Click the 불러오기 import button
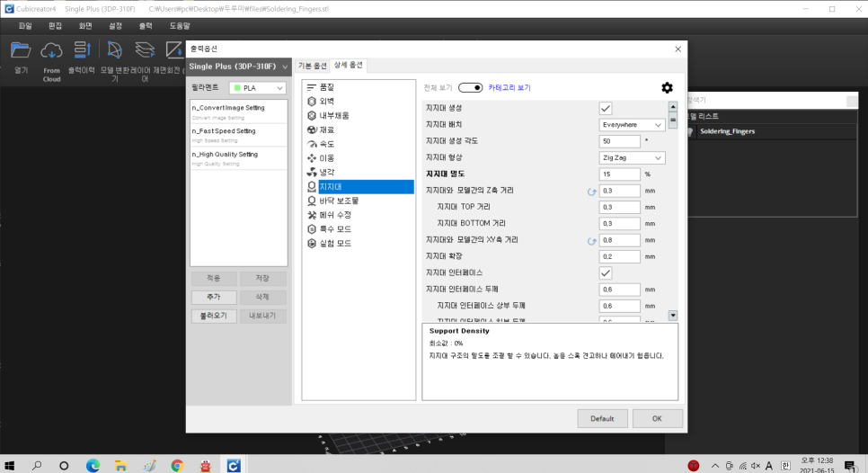The width and height of the screenshot is (868, 473). [x=214, y=316]
